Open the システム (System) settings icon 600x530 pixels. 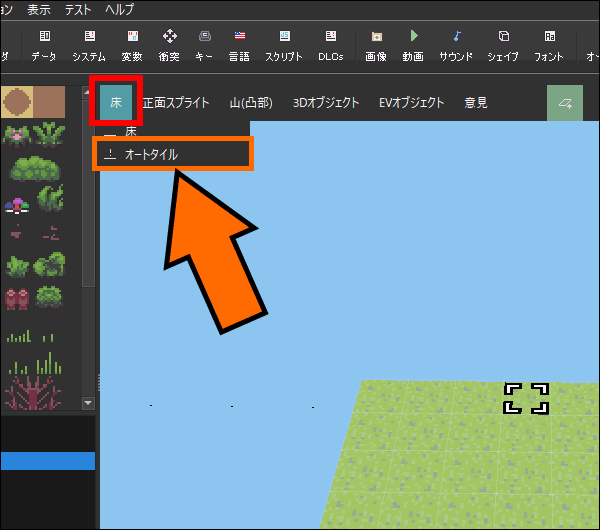click(x=88, y=44)
